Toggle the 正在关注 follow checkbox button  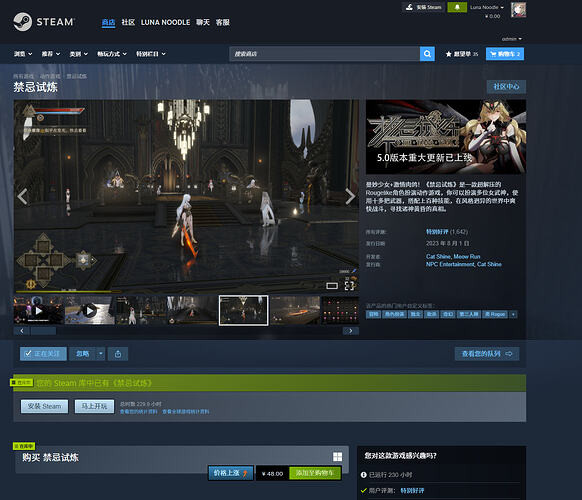tap(43, 354)
